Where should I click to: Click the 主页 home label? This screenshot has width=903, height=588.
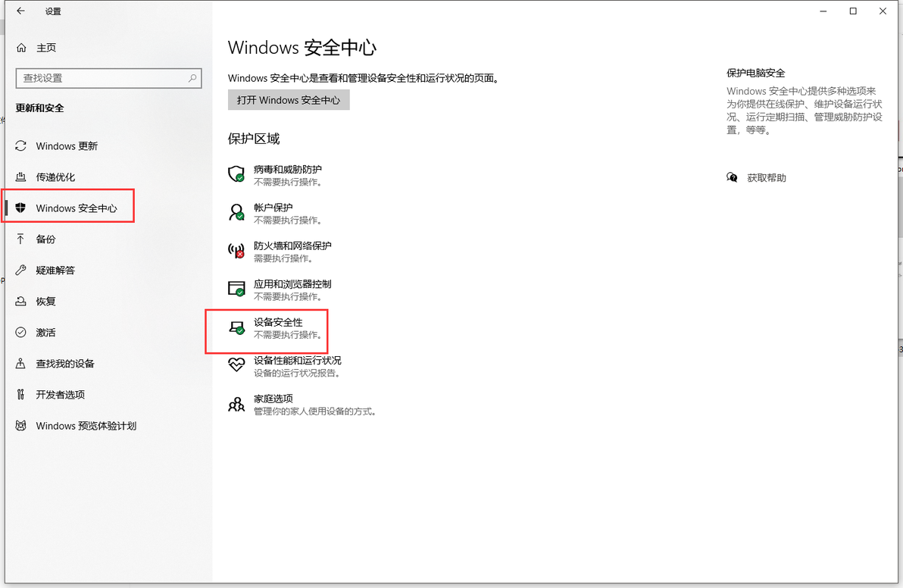[x=46, y=48]
